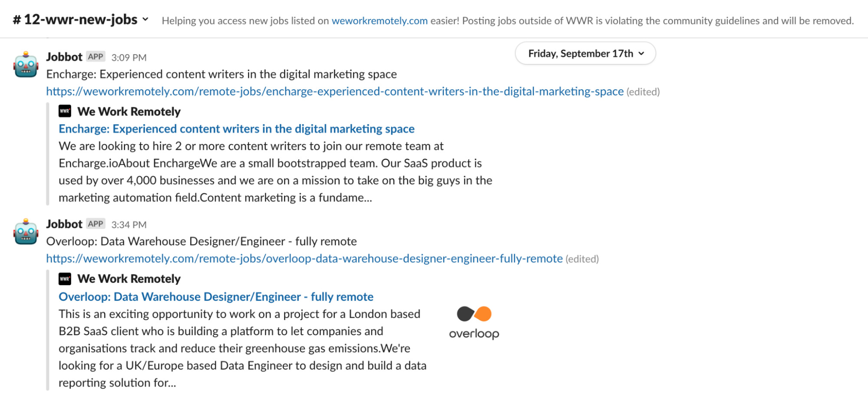Click Jobbot sender name at 3:34 PM

click(64, 224)
